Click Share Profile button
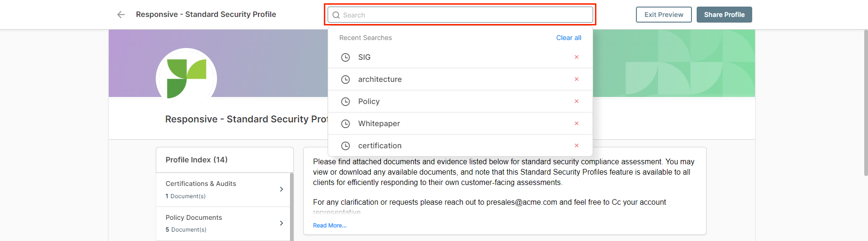868x241 pixels. click(x=724, y=15)
